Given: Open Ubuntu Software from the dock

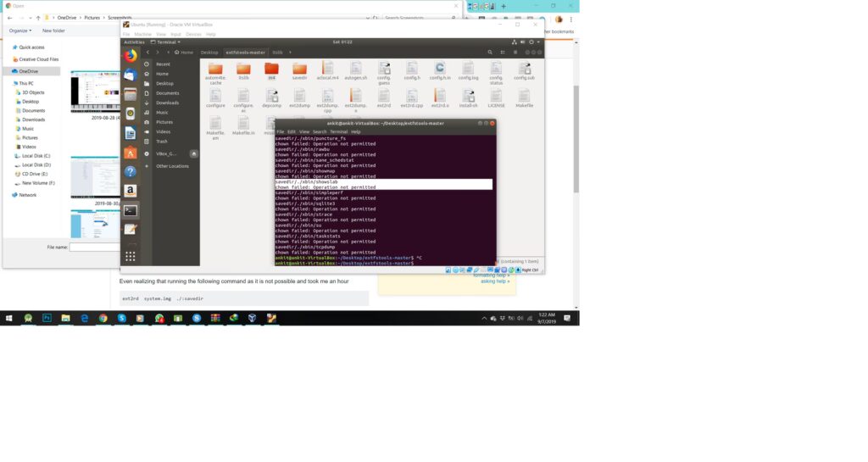Looking at the screenshot, I should point(131,153).
